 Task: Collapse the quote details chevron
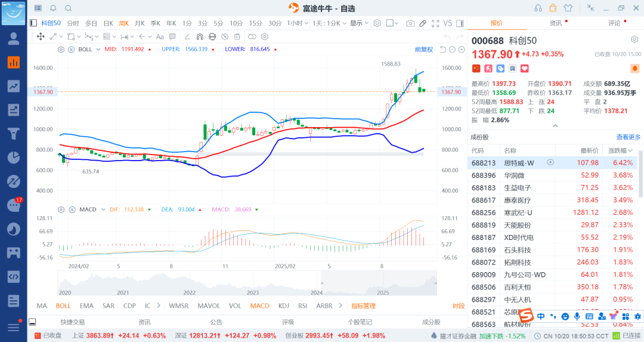pyautogui.click(x=555, y=126)
